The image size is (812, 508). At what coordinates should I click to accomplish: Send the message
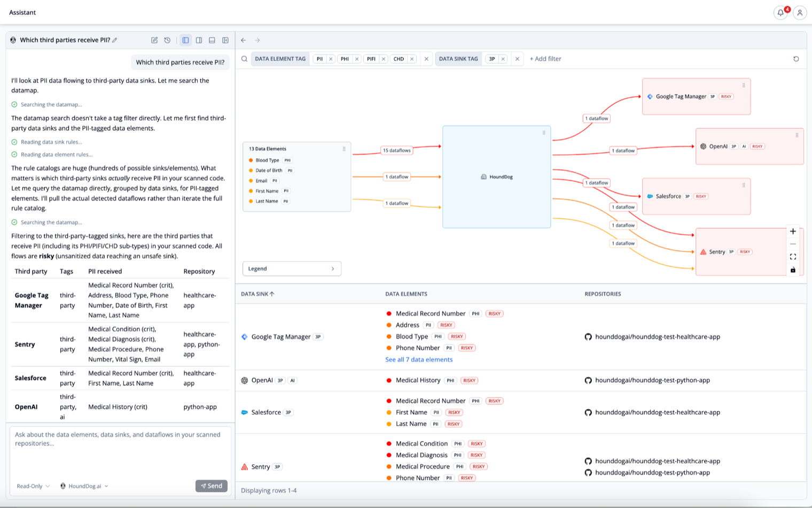tap(212, 486)
